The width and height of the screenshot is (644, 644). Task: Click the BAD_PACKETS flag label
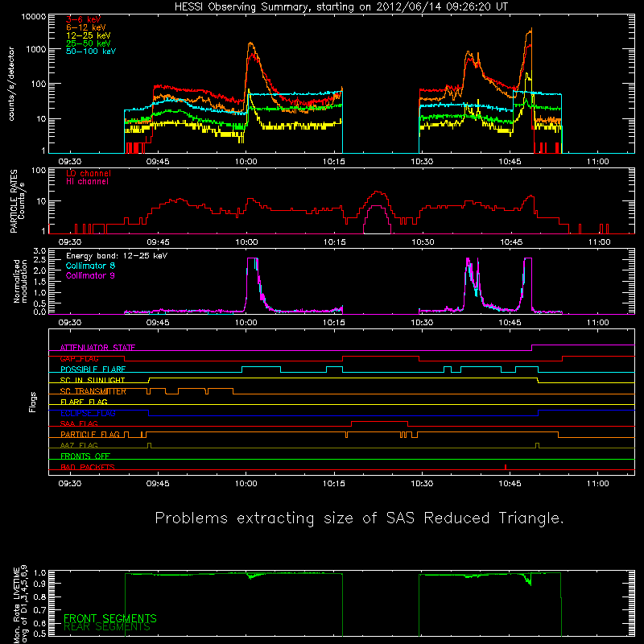88,468
